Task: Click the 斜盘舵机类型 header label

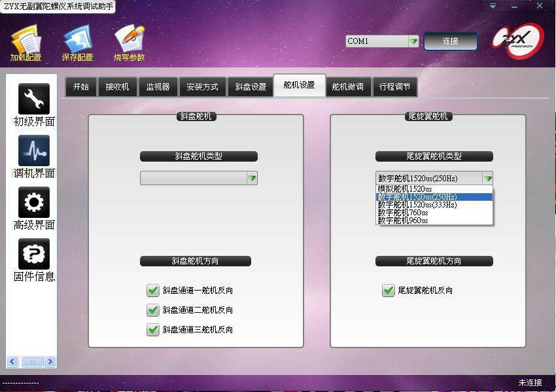Action: (x=199, y=156)
